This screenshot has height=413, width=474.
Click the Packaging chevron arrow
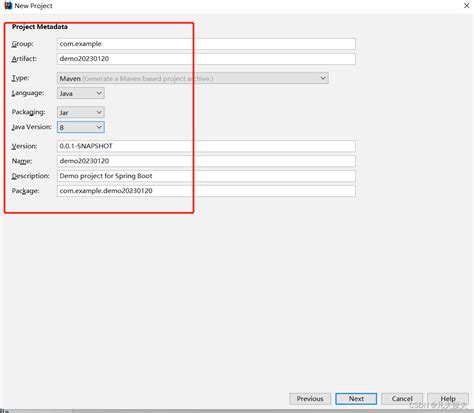pos(99,112)
